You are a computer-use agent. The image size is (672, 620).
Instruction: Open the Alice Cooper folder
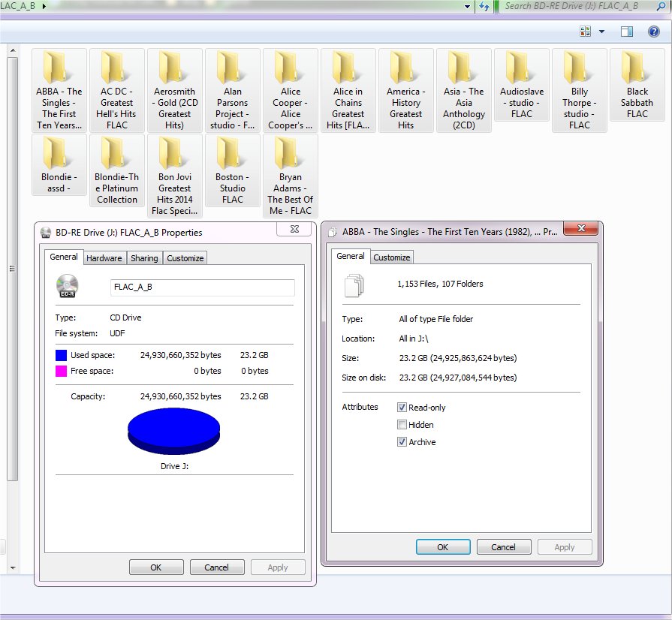(291, 90)
